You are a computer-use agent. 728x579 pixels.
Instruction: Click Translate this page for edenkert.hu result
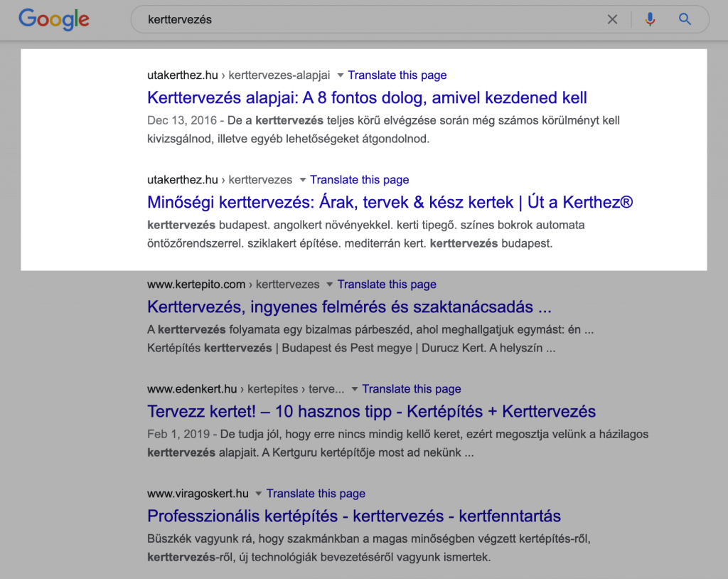pos(412,389)
